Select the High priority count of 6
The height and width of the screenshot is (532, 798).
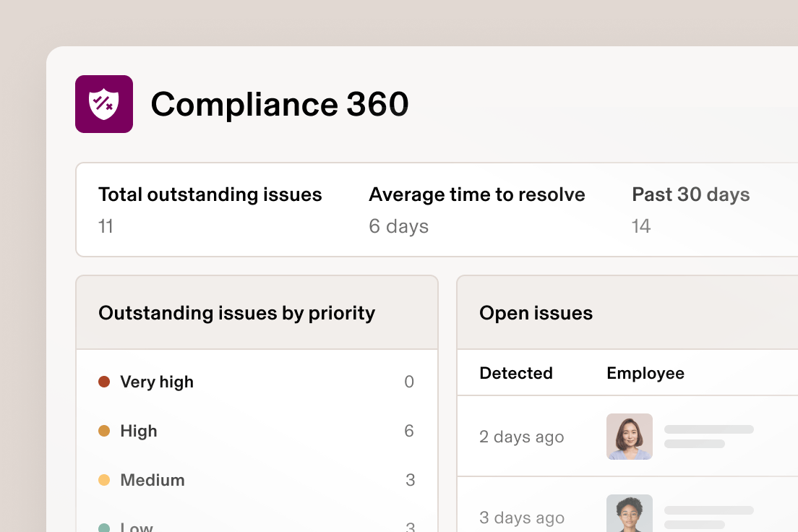coord(409,431)
